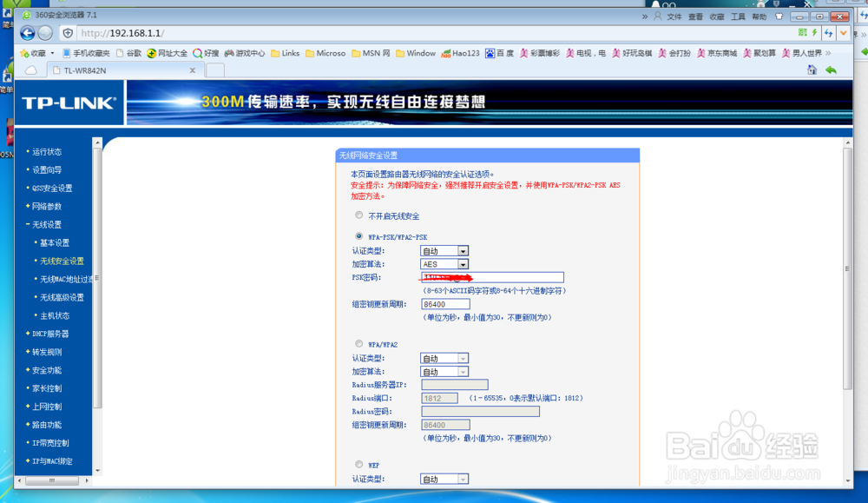Open the 收藏 favorites star menu icon

tap(35, 53)
